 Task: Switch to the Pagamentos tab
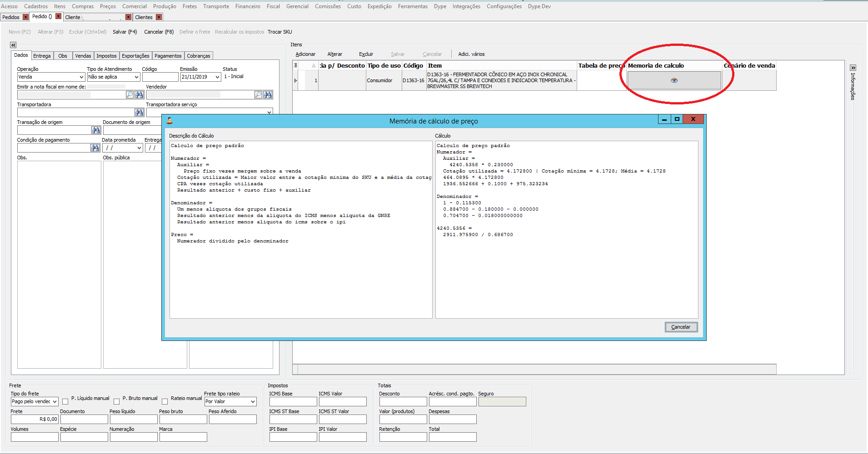point(168,56)
